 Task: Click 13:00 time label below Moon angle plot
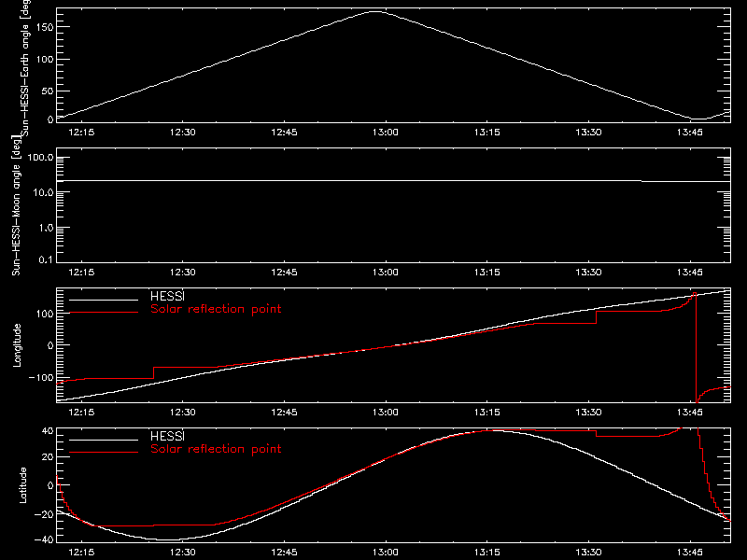click(x=386, y=273)
